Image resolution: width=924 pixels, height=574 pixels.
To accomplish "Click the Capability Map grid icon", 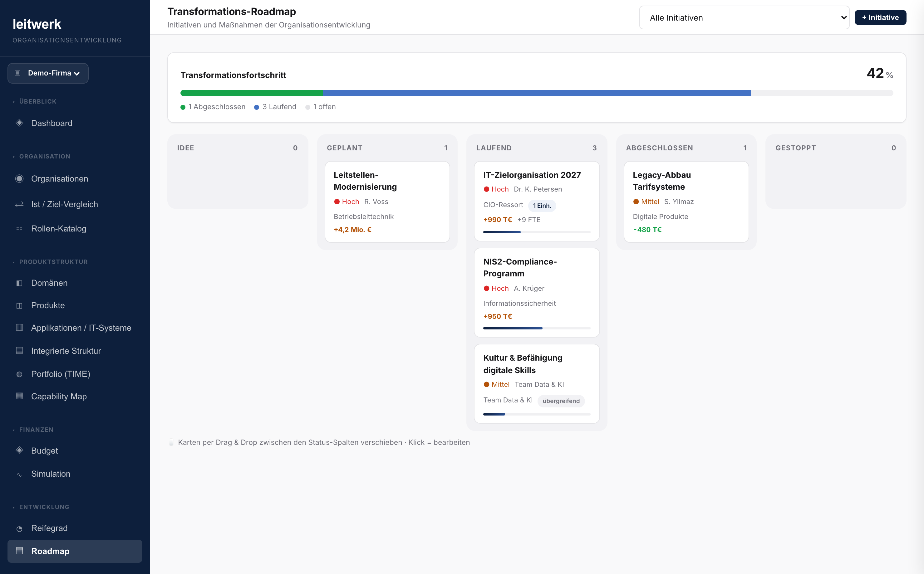I will tap(19, 396).
